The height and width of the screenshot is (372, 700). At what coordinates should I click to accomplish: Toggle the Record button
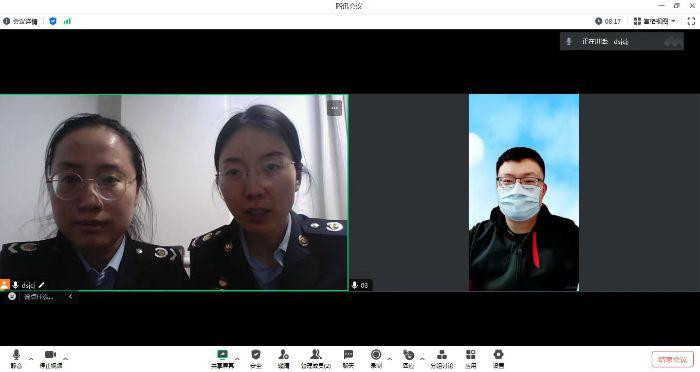tap(376, 359)
